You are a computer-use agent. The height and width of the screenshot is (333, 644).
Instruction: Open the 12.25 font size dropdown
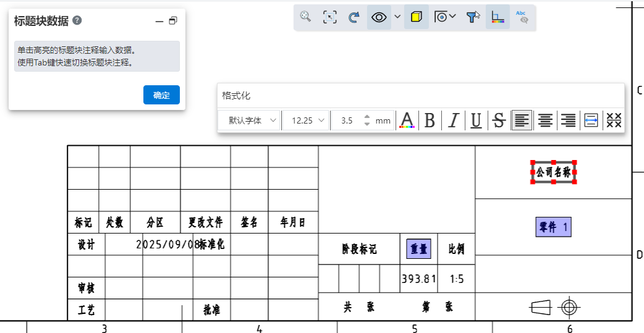307,120
